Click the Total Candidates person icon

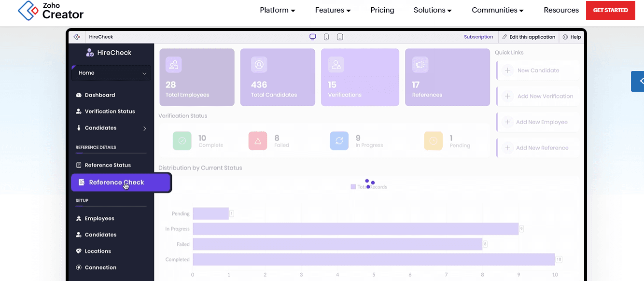point(259,65)
